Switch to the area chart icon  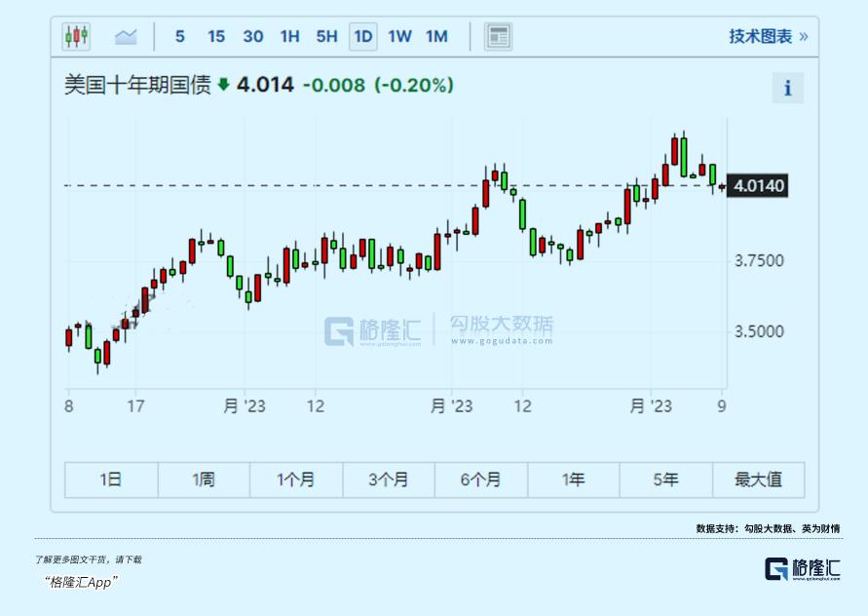tap(126, 37)
